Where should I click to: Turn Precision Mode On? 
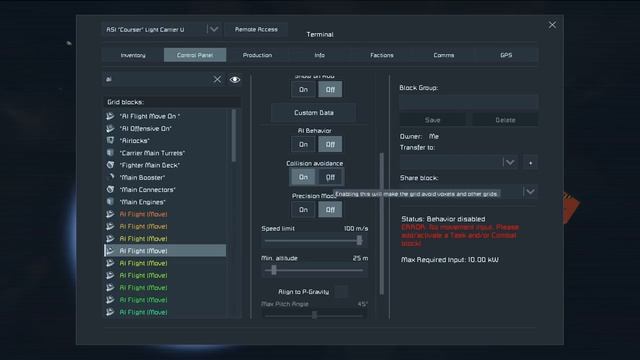303,210
